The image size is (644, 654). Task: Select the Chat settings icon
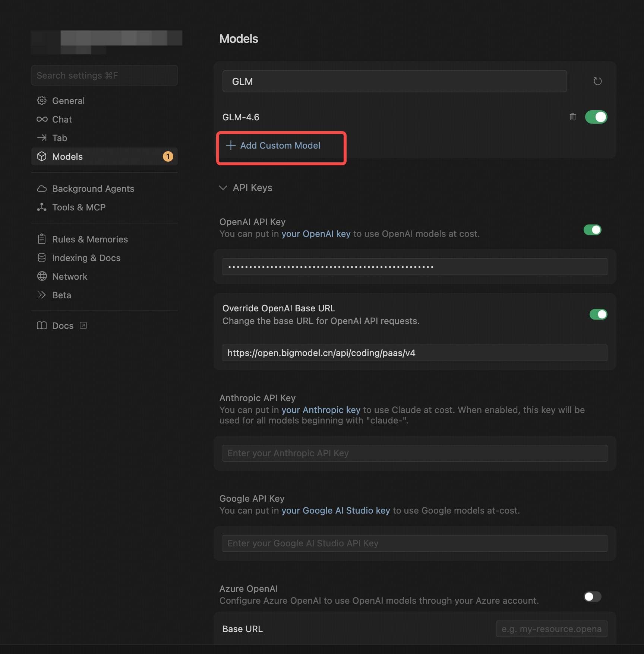click(42, 119)
